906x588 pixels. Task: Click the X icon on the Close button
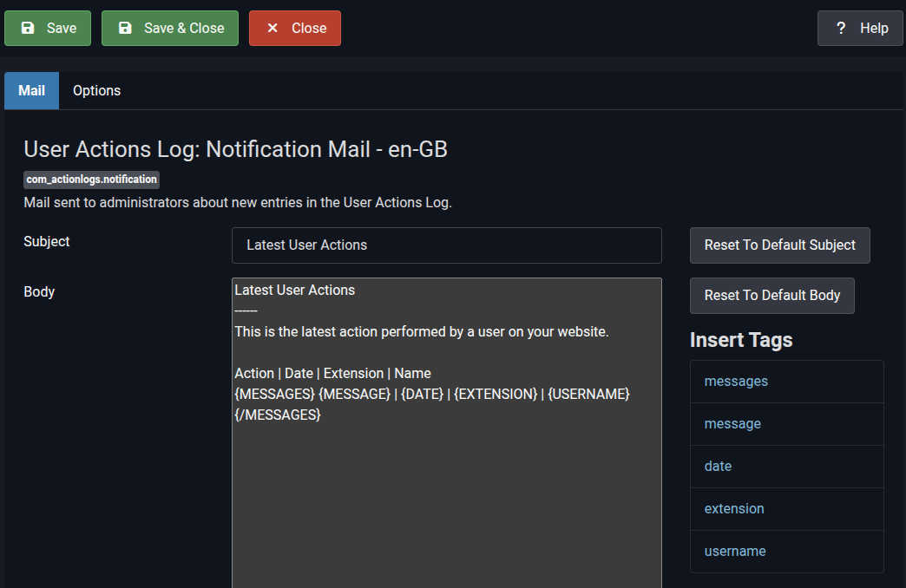[x=272, y=28]
